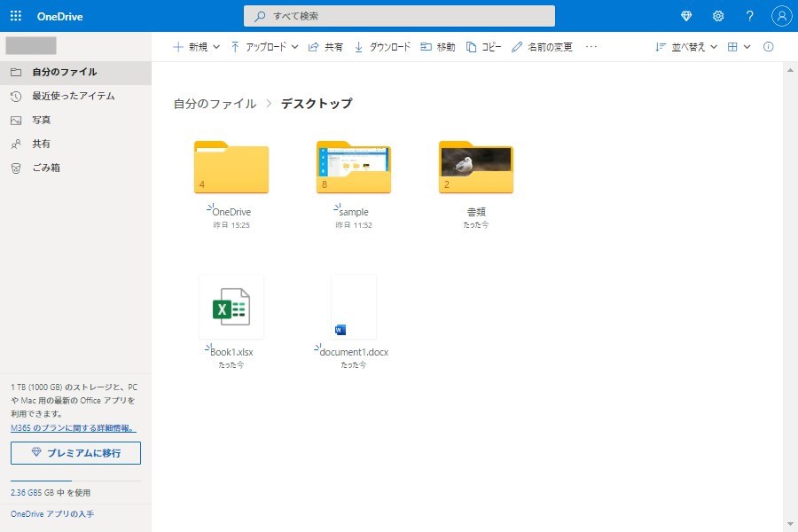The height and width of the screenshot is (532, 798).
Task: Open 最近使ったアイテム in the sidebar
Action: 73,96
